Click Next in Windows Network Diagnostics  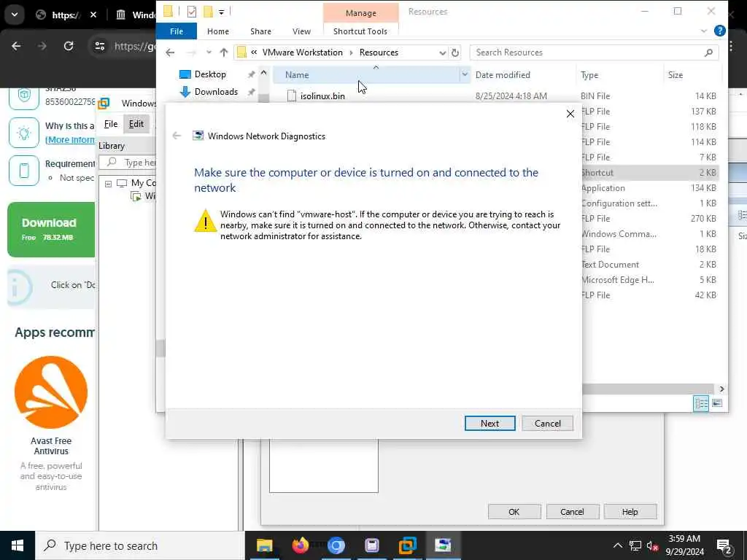[x=489, y=424]
